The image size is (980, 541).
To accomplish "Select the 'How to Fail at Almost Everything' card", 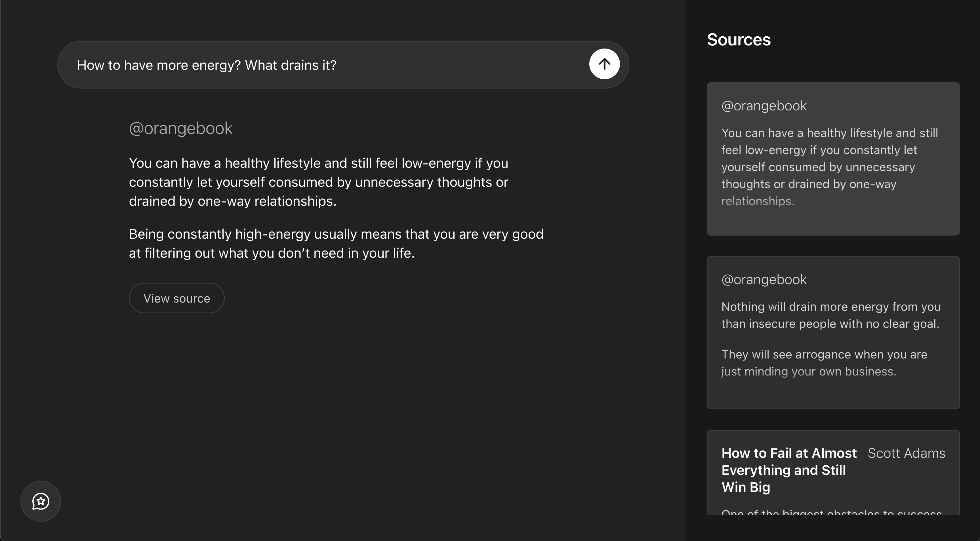I will (833, 476).
